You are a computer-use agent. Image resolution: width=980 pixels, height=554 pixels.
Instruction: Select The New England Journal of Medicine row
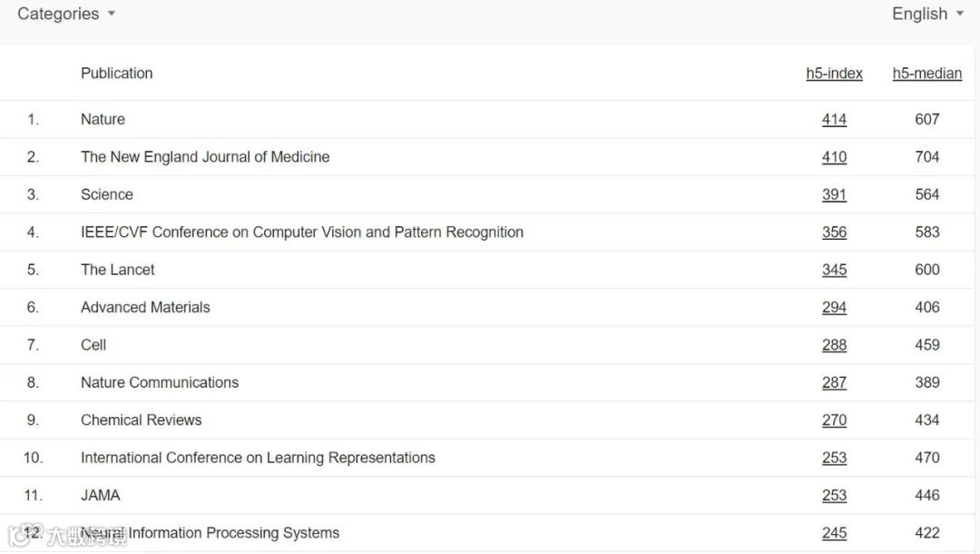205,157
